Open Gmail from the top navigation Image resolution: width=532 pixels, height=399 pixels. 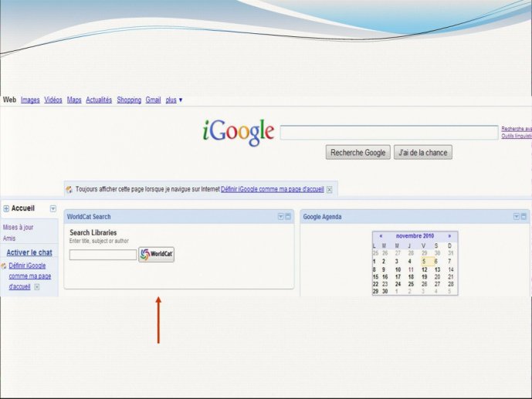click(x=153, y=100)
